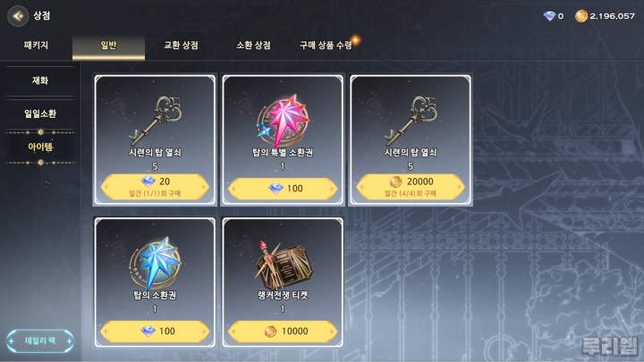This screenshot has height=362, width=644.
Task: Click the gold coin icon showing 2,196,057
Action: pos(580,16)
